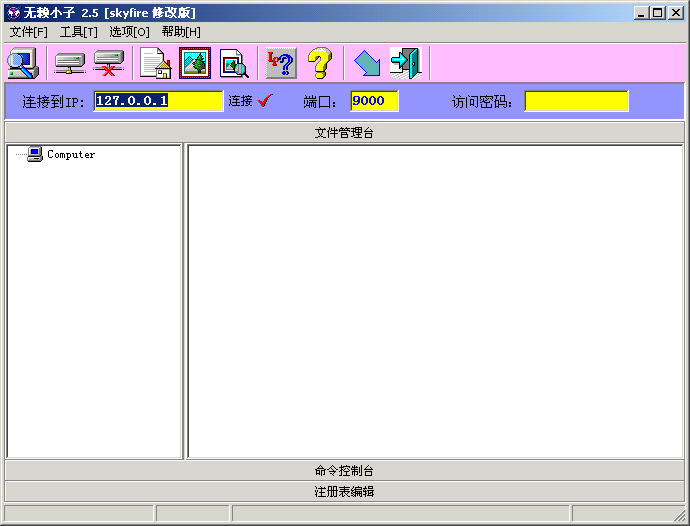690x526 pixels.
Task: Click the exit door toolbar icon
Action: click(405, 63)
